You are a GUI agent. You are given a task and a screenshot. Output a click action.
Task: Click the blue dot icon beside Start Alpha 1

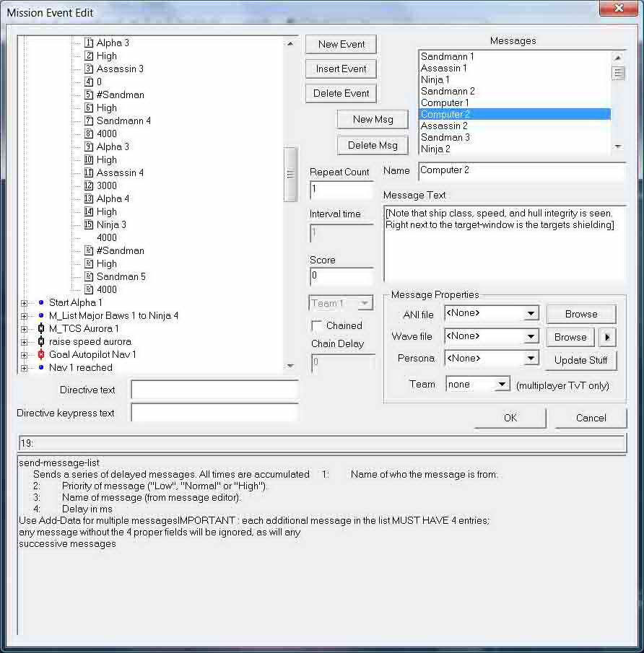41,302
